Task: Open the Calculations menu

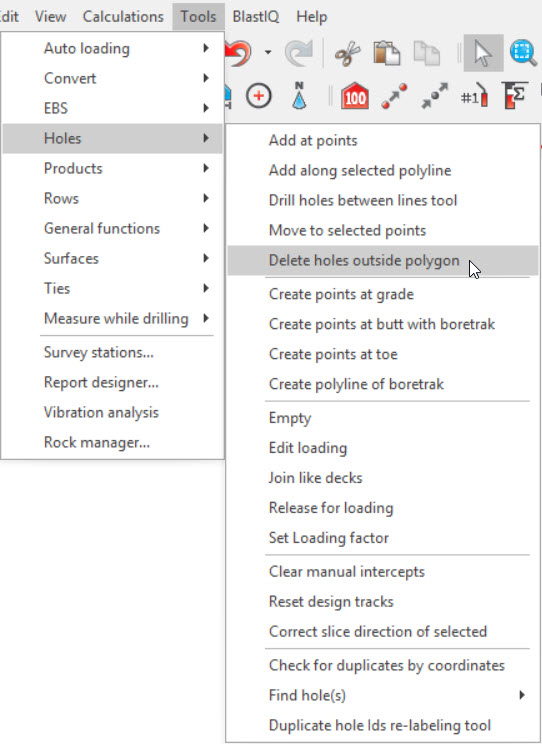Action: [123, 17]
